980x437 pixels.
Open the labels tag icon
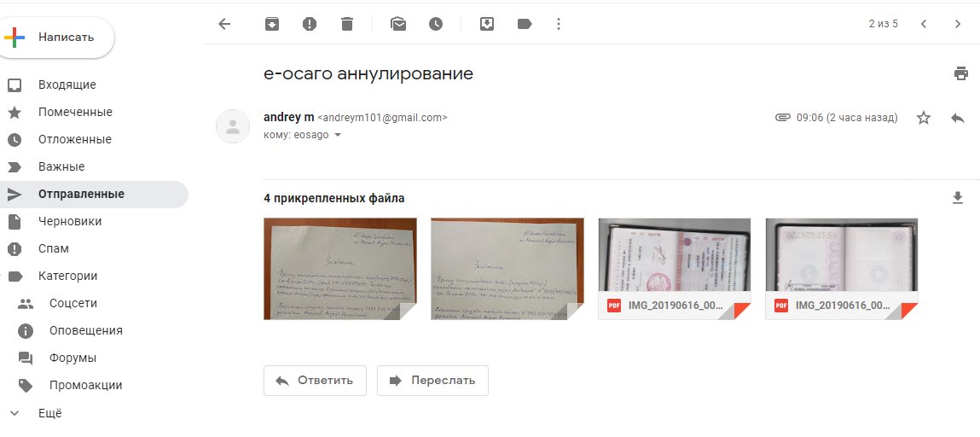point(525,24)
